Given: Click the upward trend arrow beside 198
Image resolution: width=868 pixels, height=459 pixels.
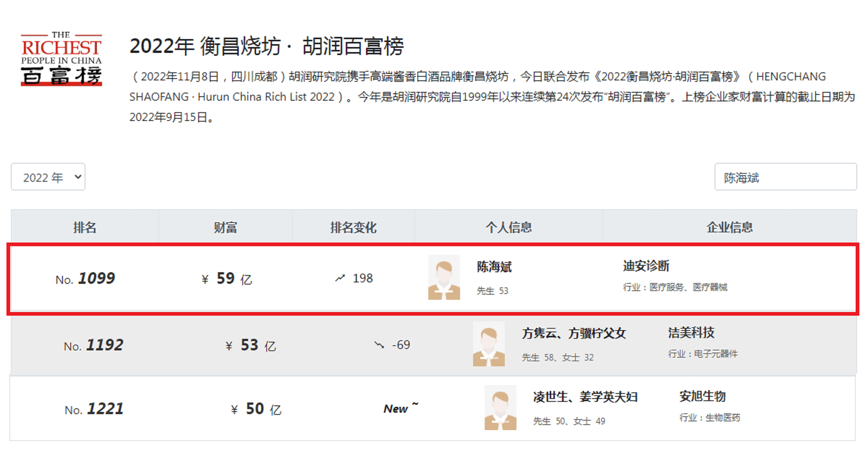Looking at the screenshot, I should point(340,278).
